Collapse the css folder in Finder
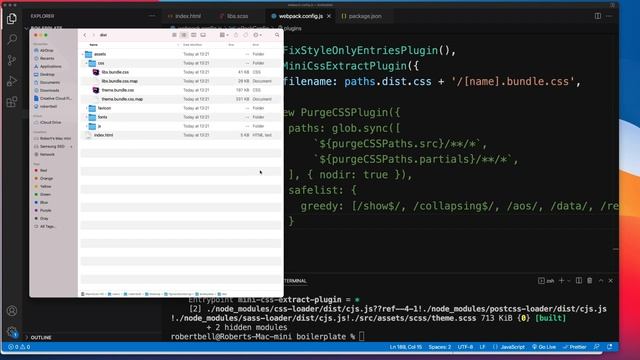640x360 pixels. [87, 63]
